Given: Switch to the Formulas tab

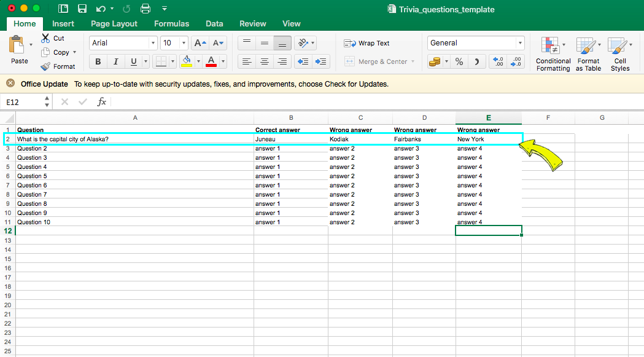Looking at the screenshot, I should tap(171, 23).
